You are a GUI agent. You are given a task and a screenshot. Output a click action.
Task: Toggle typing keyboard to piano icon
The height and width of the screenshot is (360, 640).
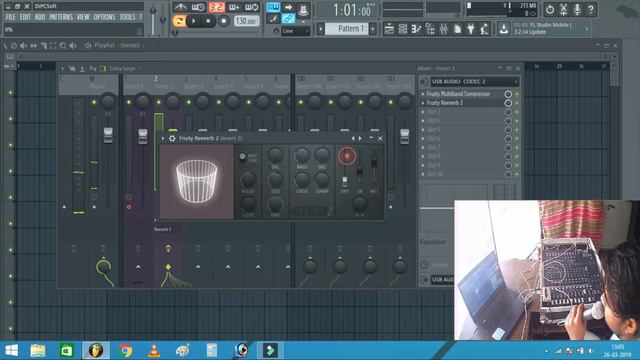(273, 7)
